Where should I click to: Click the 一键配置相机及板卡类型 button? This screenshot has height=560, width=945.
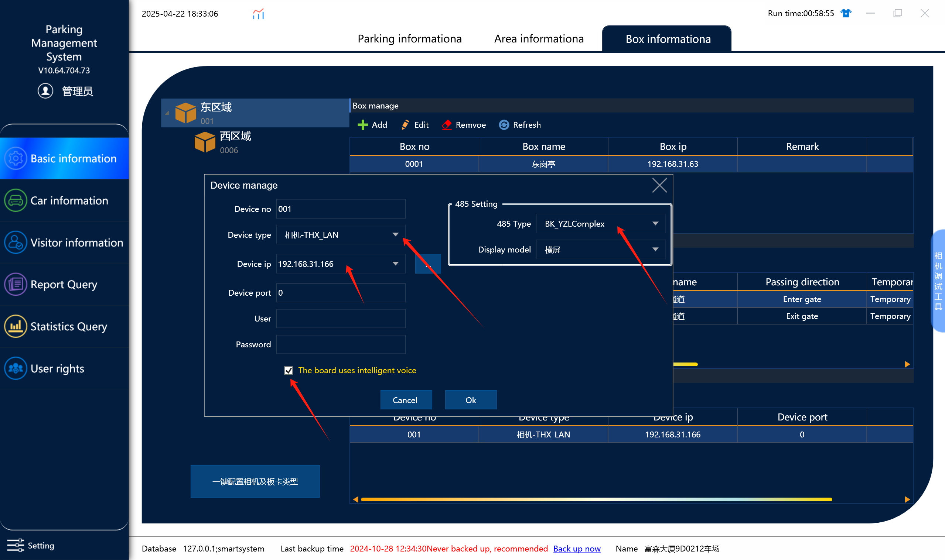coord(255,481)
